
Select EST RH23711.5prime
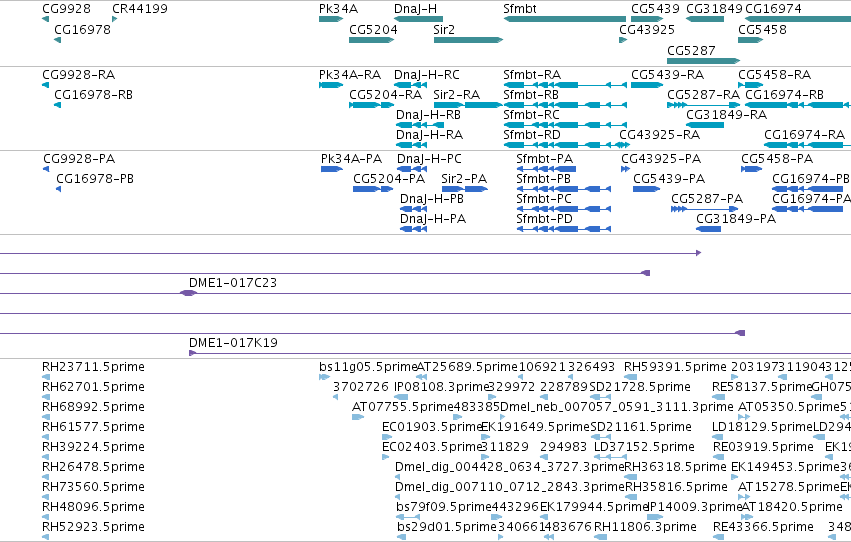46,377
